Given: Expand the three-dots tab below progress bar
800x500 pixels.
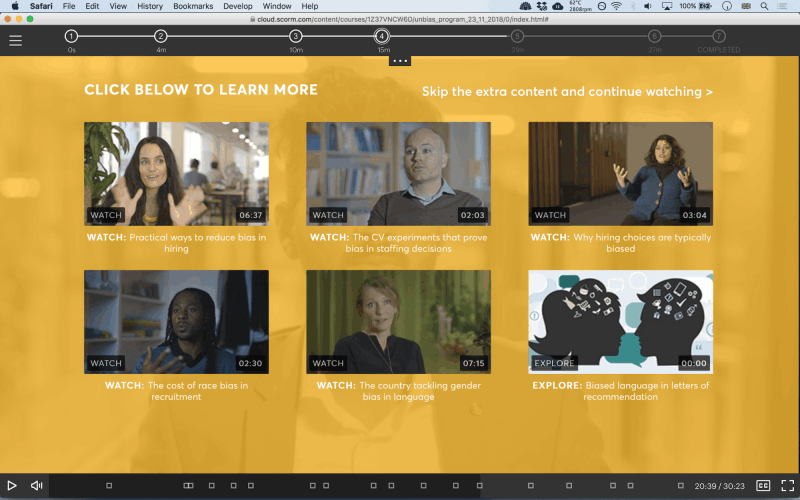Looking at the screenshot, I should (x=400, y=61).
